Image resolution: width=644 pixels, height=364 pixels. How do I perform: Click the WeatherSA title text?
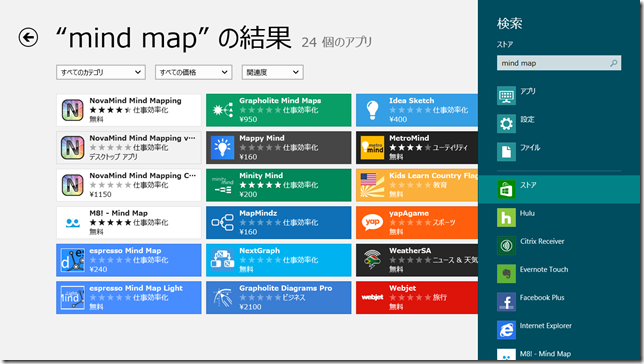click(410, 251)
